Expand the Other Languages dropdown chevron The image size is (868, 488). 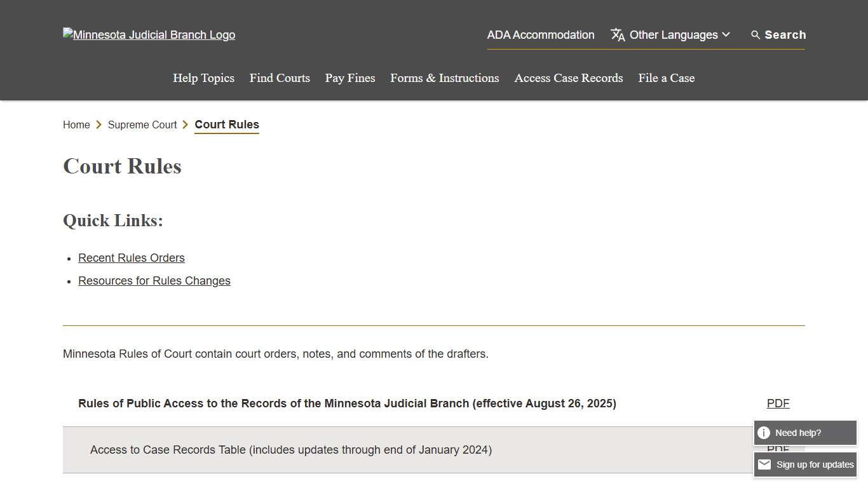click(726, 35)
